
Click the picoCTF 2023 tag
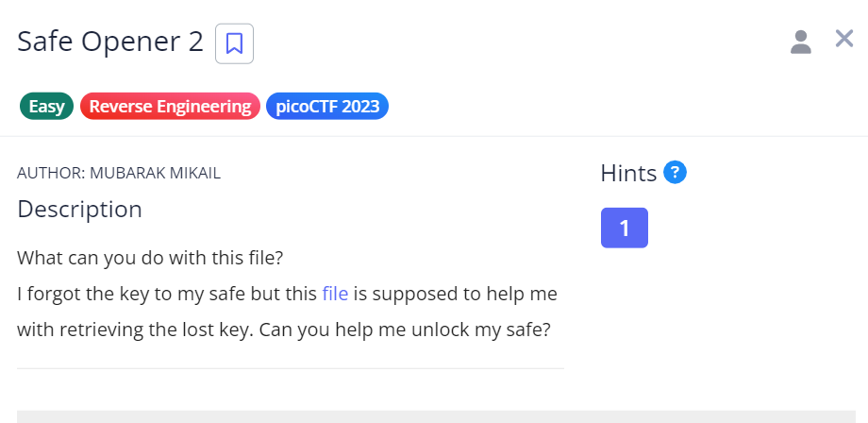326,107
